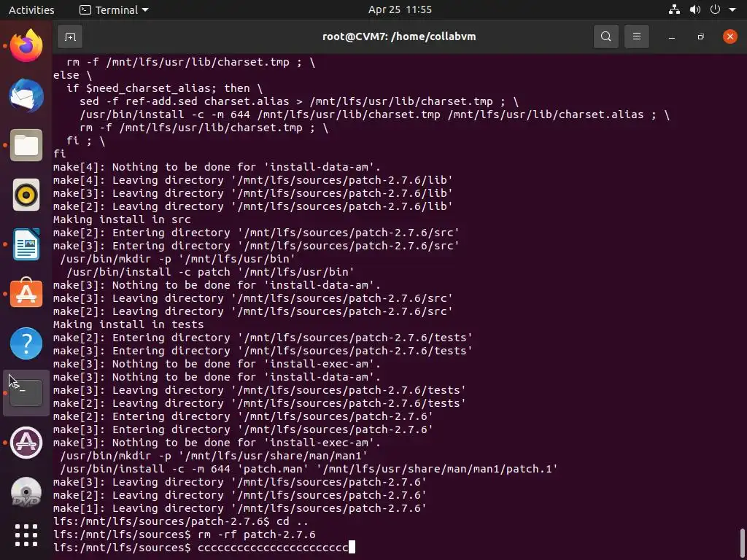Viewport: 747px width, 560px height.
Task: Restore down the terminal window
Action: click(x=701, y=36)
